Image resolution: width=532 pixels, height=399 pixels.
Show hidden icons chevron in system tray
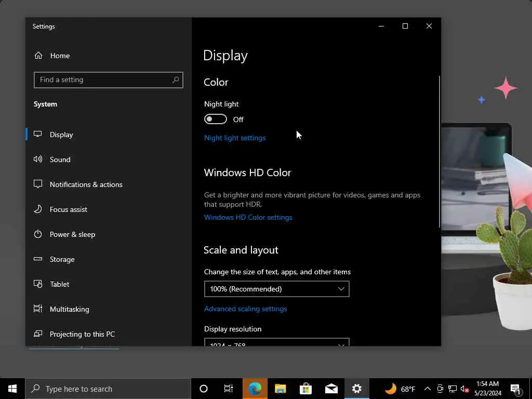(428, 389)
